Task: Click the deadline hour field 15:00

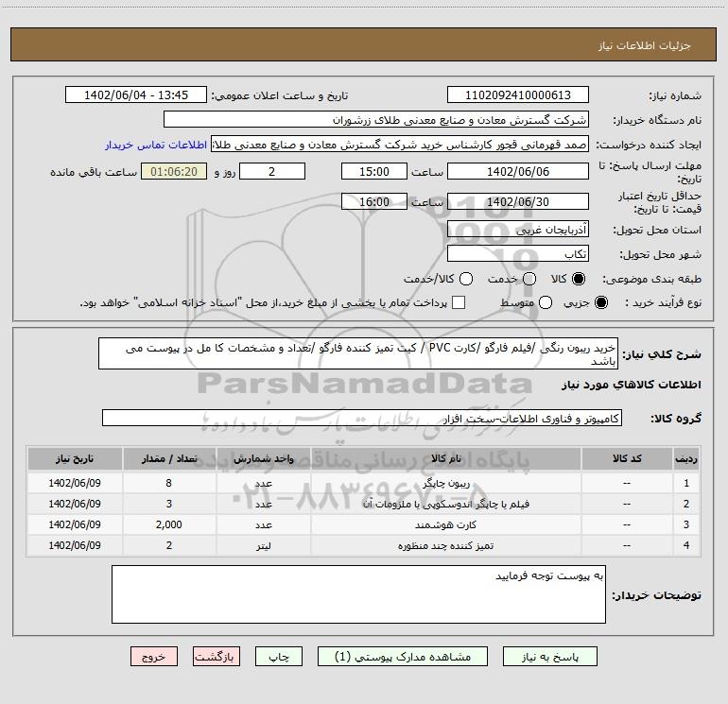Action: click(x=374, y=171)
